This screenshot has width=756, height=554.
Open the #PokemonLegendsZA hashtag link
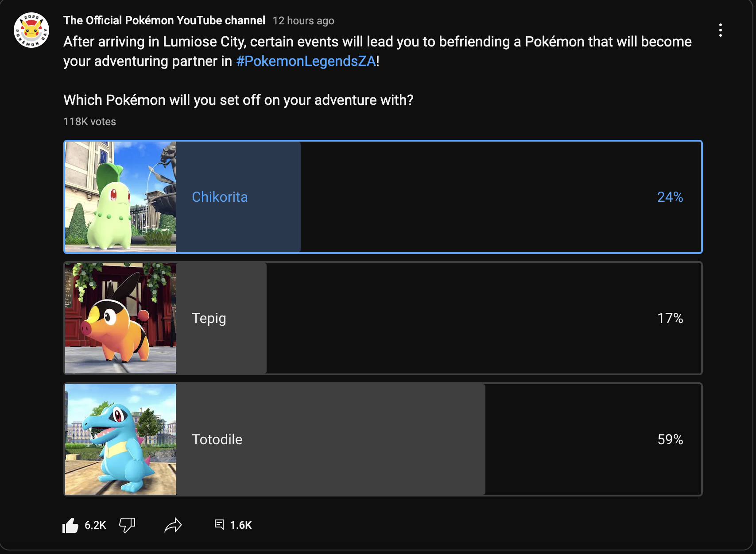(306, 61)
